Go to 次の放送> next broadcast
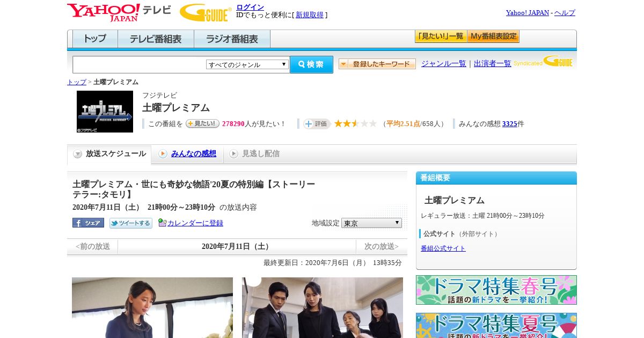Screen dimensions: 644x338 click(x=382, y=246)
